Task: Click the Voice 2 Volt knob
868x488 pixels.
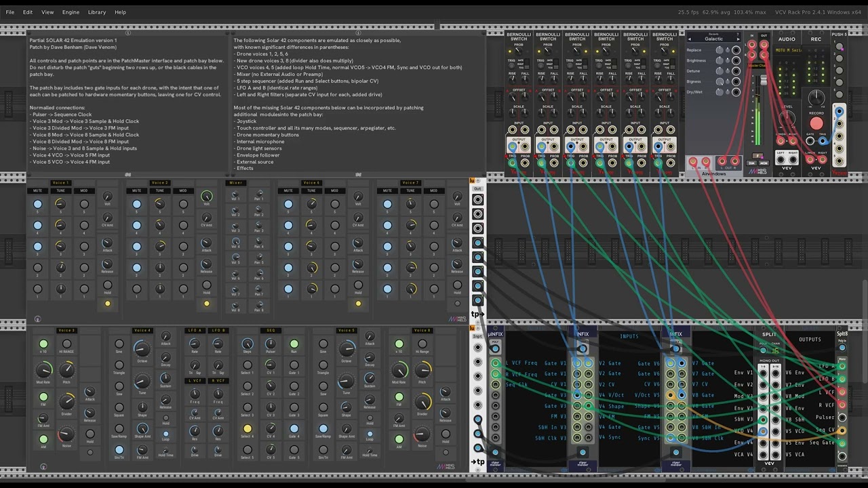Action: click(206, 197)
